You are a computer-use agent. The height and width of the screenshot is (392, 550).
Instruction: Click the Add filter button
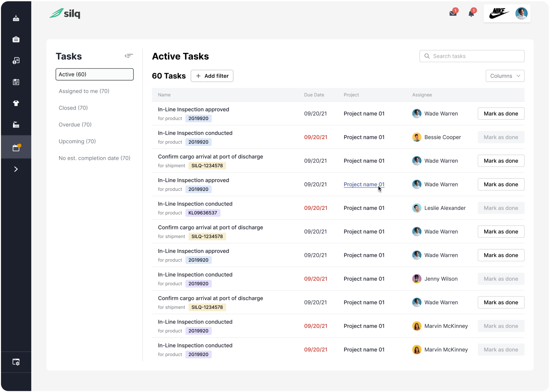[x=212, y=76]
